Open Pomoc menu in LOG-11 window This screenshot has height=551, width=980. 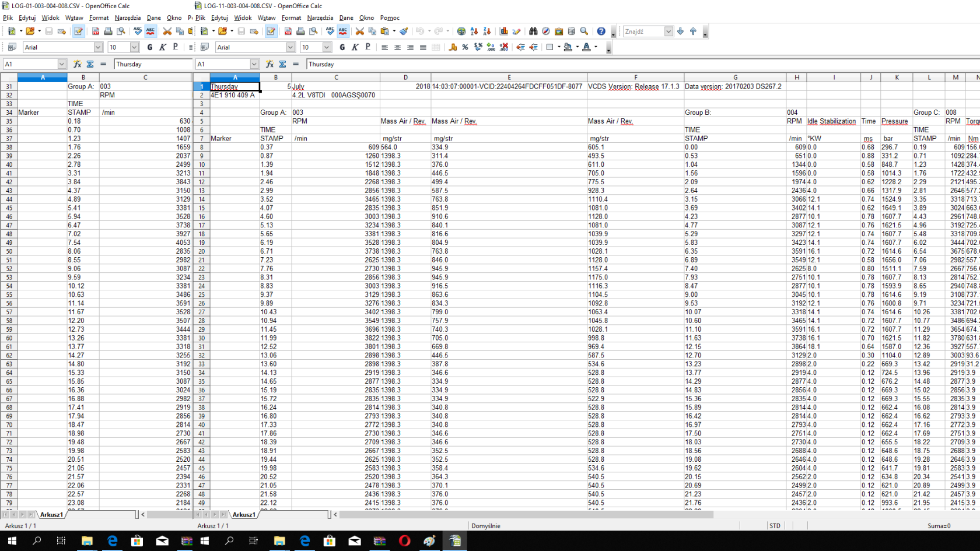390,18
